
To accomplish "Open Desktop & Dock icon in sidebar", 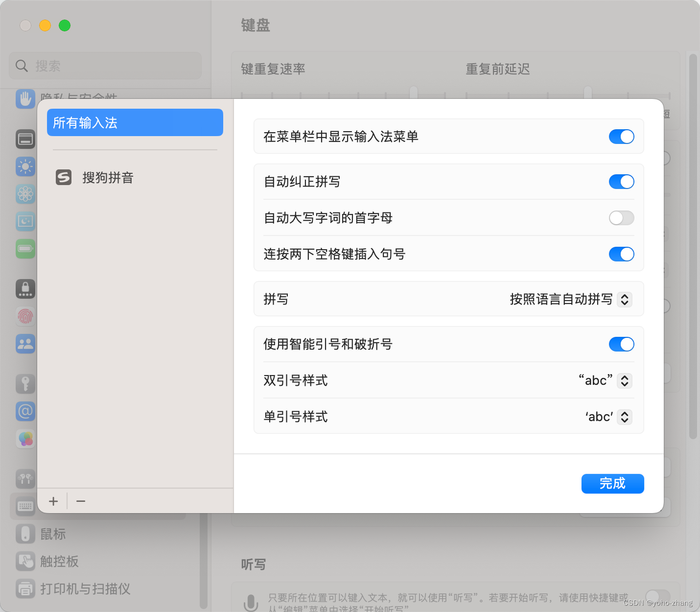I will point(25,140).
